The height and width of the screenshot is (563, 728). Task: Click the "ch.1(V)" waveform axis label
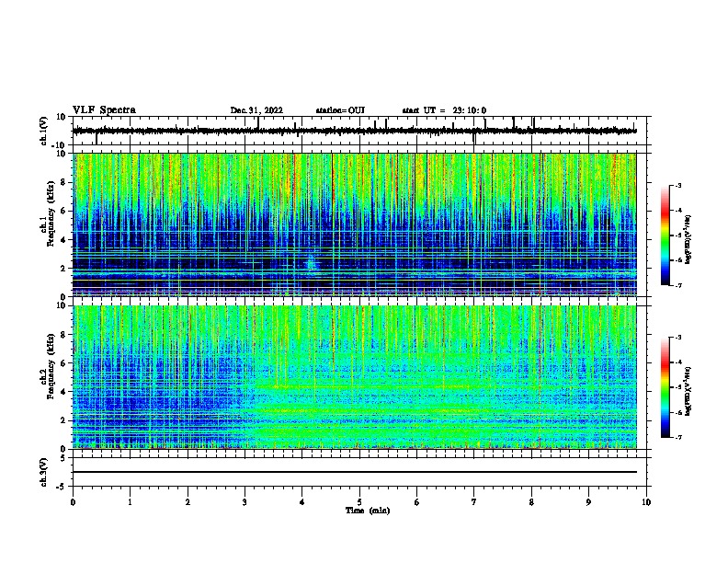[x=44, y=131]
